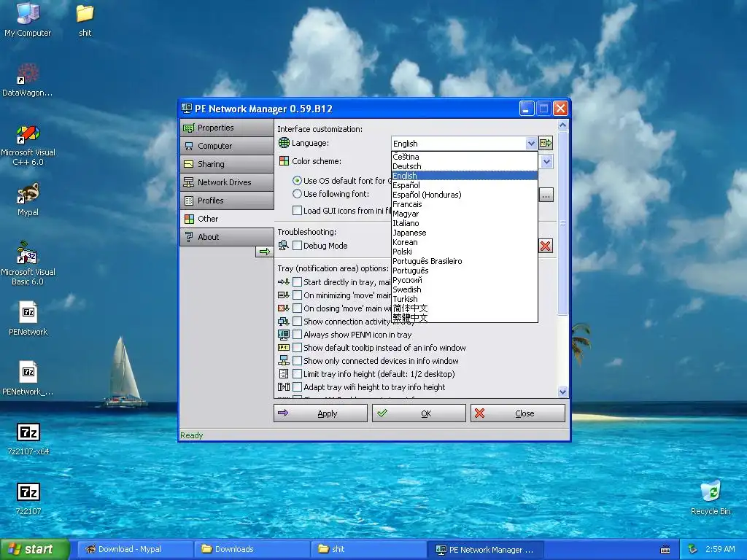Open the Properties sidebar tab
The height and width of the screenshot is (560, 747).
(x=227, y=128)
